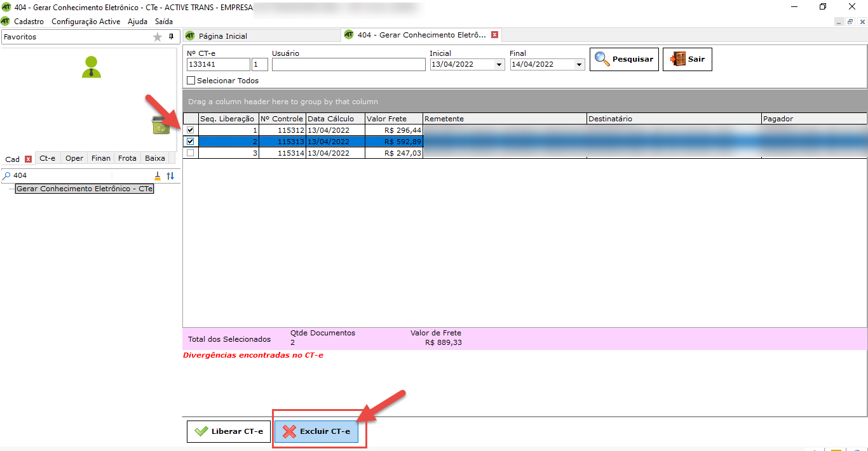868x451 pixels.
Task: Enable the Selecionar Todos checkbox
Action: tap(191, 81)
